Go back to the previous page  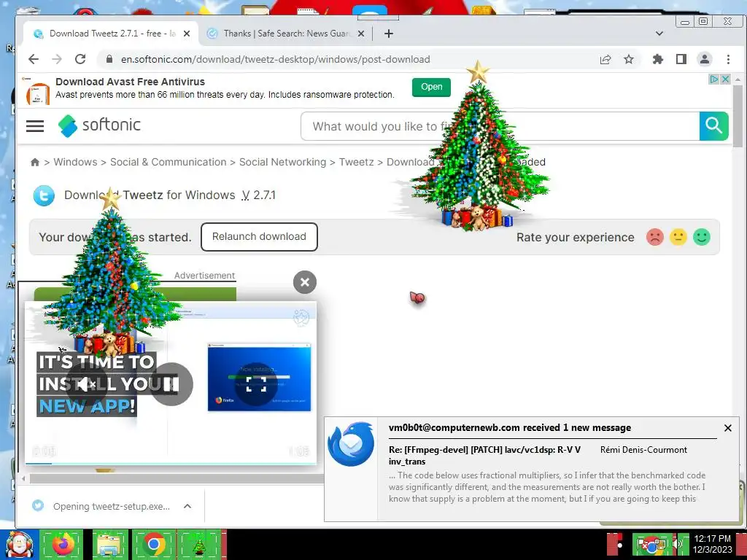pos(34,59)
